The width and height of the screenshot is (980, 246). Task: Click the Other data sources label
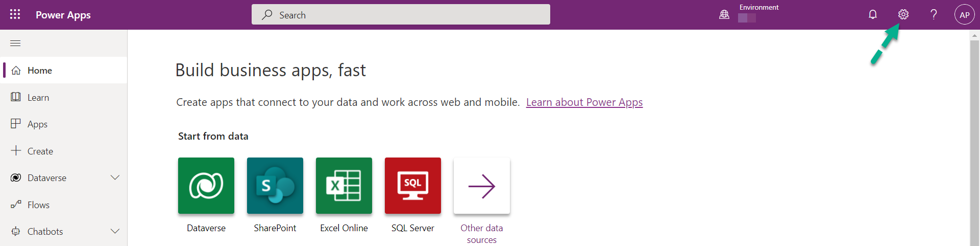pos(482,234)
